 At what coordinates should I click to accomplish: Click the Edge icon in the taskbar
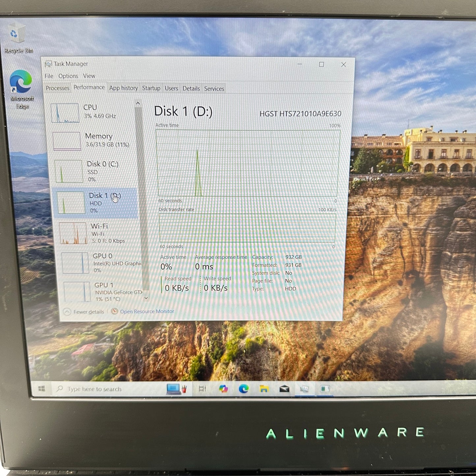(243, 389)
